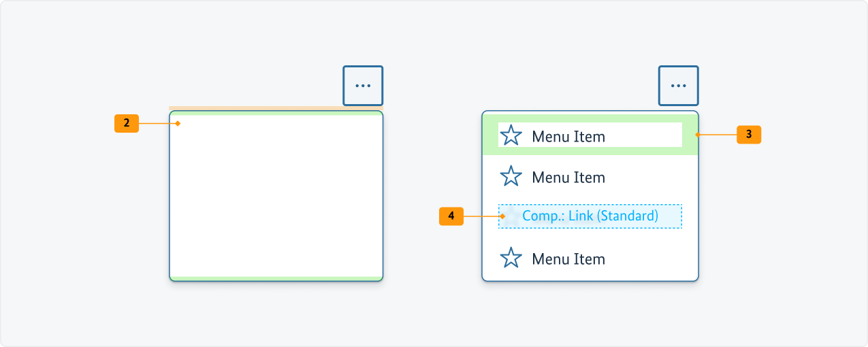Click the Comp.: Link (Standard) placeholder
The image size is (868, 347).
(x=590, y=216)
